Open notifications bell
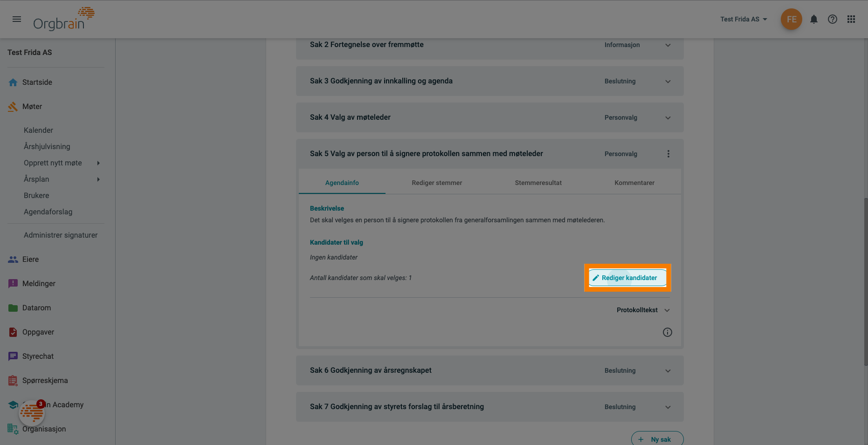 coord(813,19)
